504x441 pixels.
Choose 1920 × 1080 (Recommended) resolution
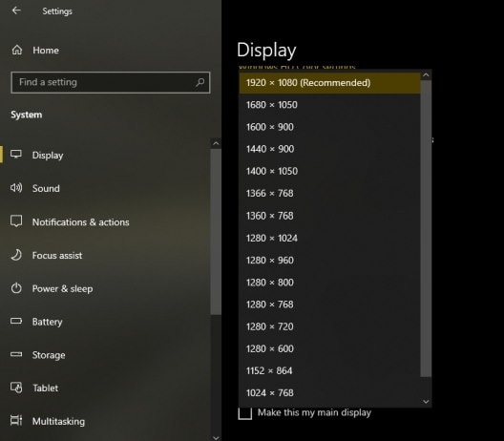329,83
